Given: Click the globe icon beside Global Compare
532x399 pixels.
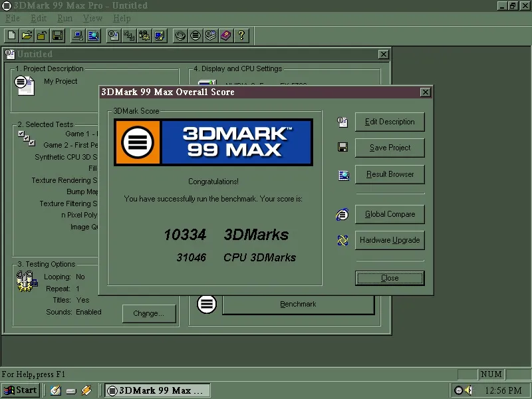Looking at the screenshot, I should click(342, 214).
